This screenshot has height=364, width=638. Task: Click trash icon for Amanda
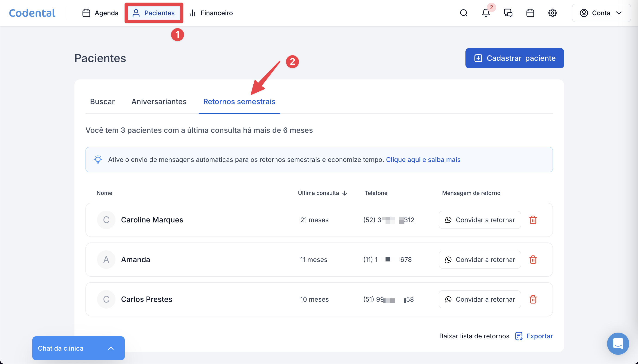click(533, 260)
